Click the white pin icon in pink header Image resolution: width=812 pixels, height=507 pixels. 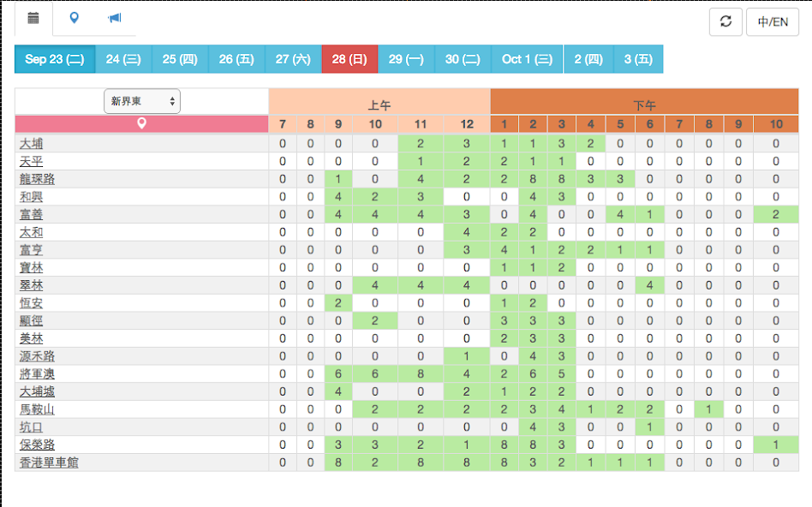(x=141, y=124)
